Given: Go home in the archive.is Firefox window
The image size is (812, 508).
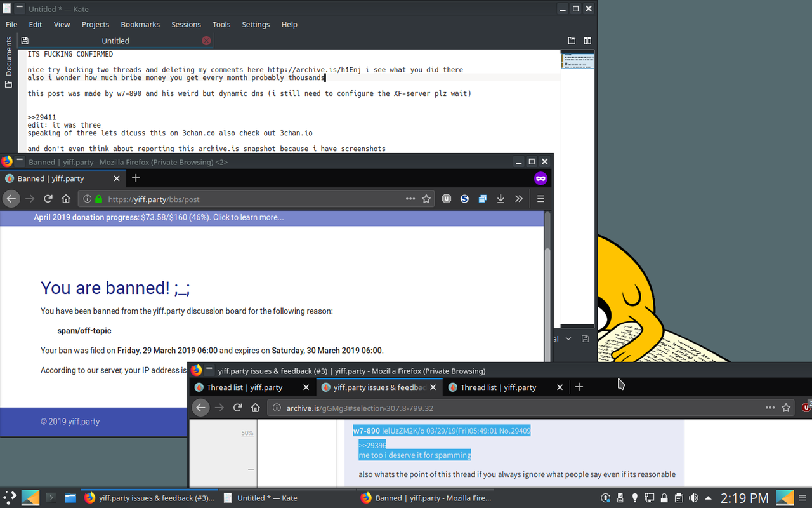Looking at the screenshot, I should (256, 408).
